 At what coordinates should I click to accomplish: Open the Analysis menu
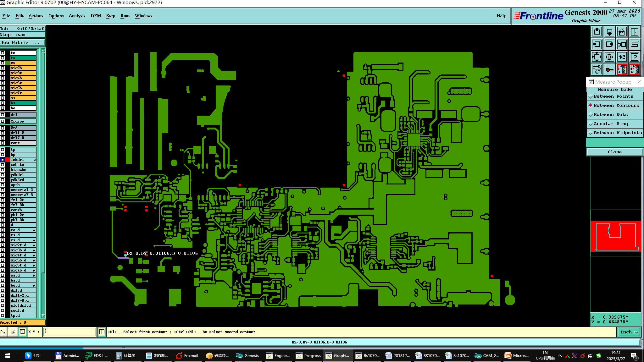tap(77, 16)
